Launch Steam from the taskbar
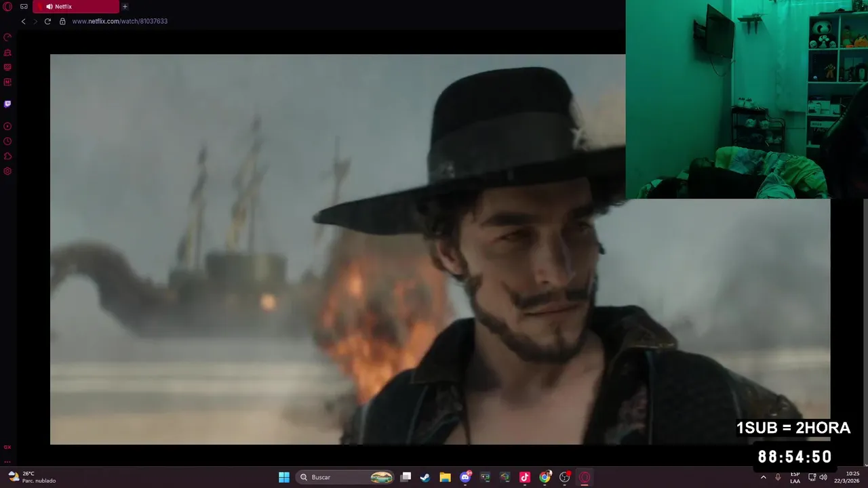The width and height of the screenshot is (868, 488). [425, 477]
